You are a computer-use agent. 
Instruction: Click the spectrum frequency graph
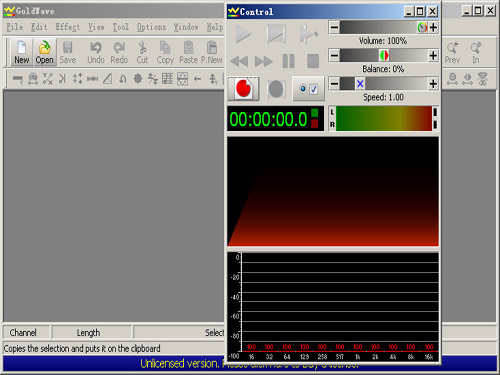[333, 307]
